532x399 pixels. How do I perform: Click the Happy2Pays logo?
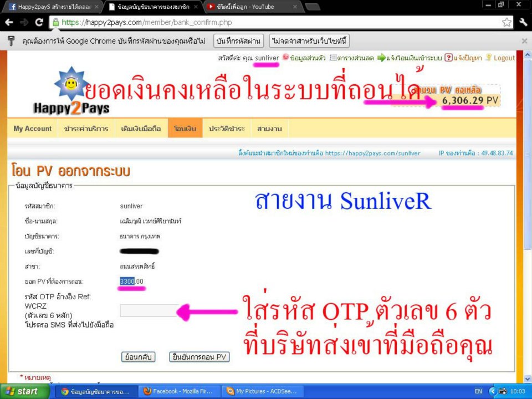point(71,91)
